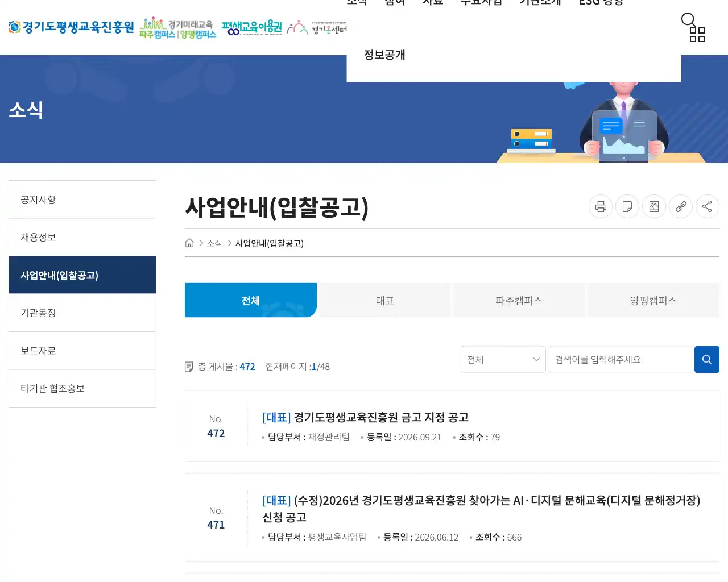Screen dimensions: 728x582
Task: Go home via breadcrumb house icon
Action: [189, 243]
